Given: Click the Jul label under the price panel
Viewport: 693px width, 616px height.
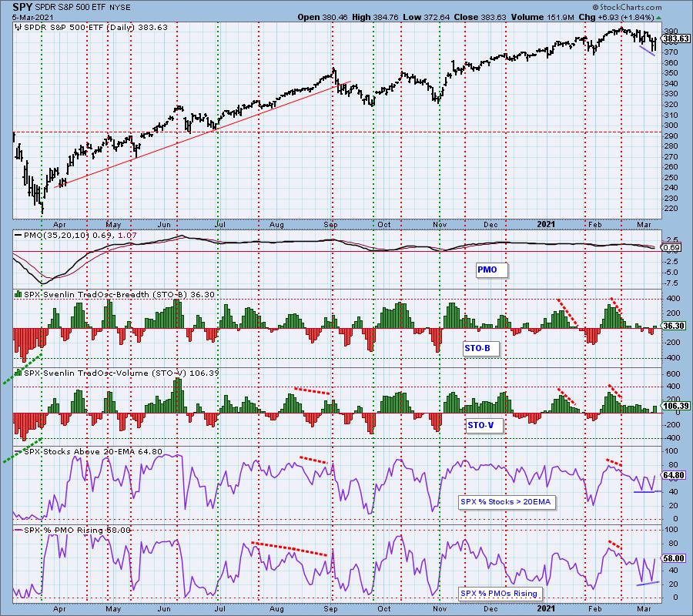Looking at the screenshot, I should pyautogui.click(x=219, y=225).
